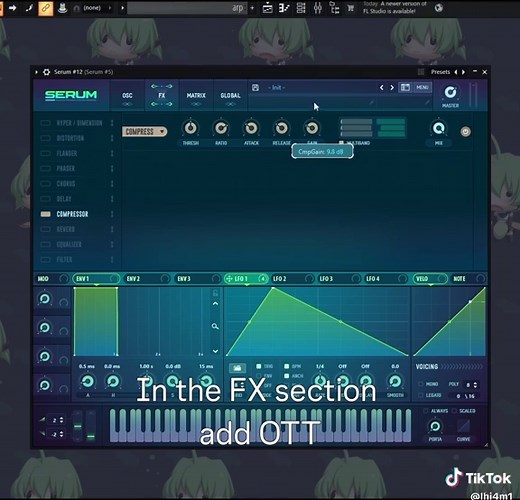Screen dimensions: 520x500
Task: Open the FL Studio shopping cart icon
Action: coord(351,8)
